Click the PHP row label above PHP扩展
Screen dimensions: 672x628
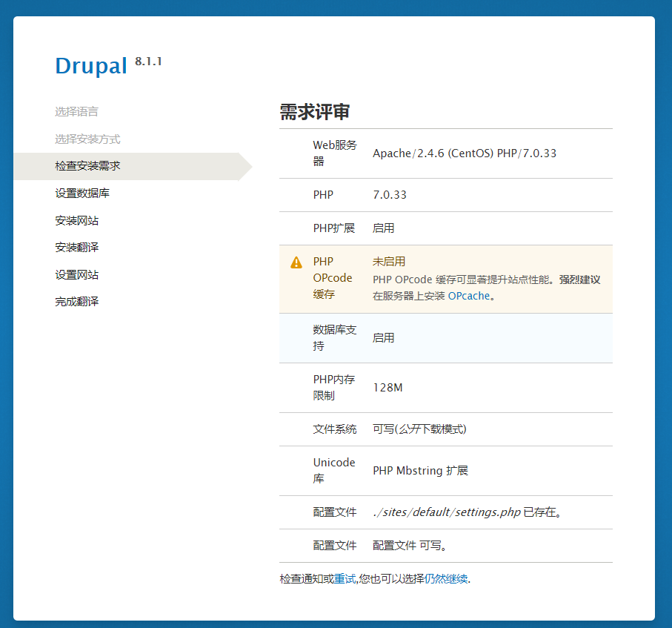click(323, 195)
